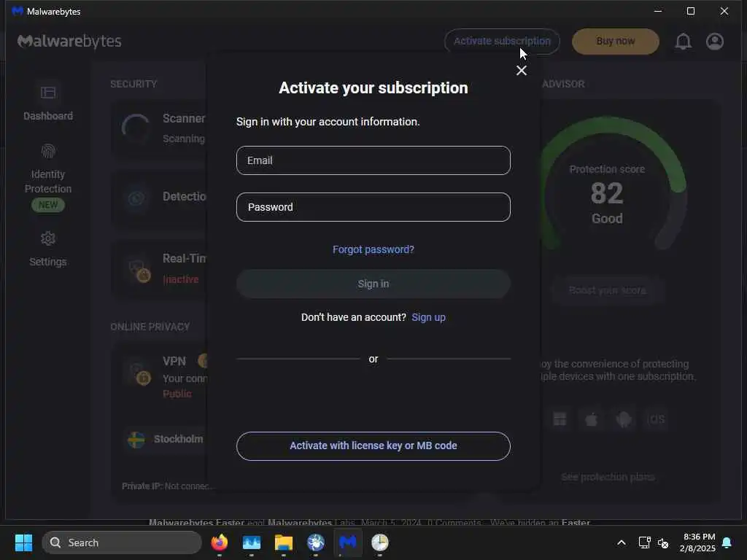The width and height of the screenshot is (747, 560).
Task: Select the Stockholm Sweden flag icon
Action: 136,440
